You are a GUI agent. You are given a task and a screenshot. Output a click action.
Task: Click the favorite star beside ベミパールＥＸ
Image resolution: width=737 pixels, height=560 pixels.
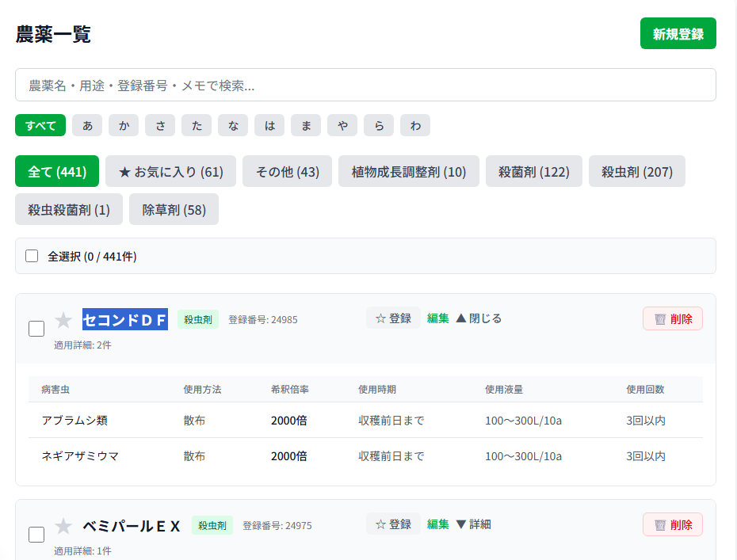[63, 526]
